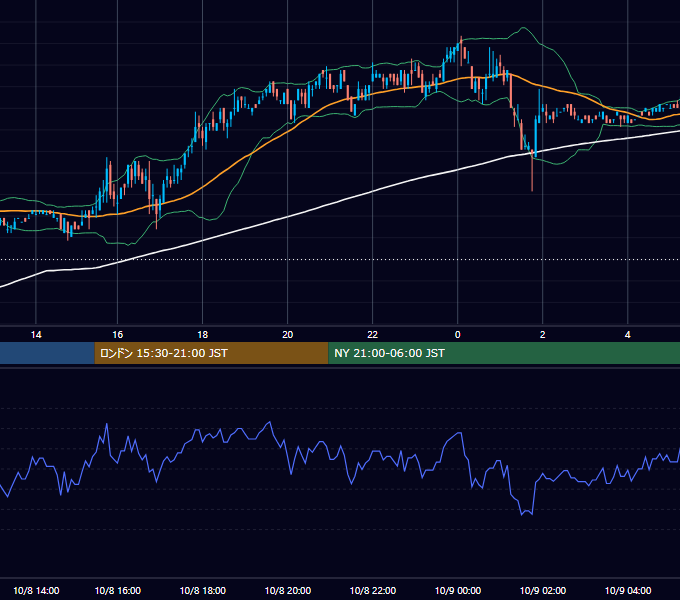The width and height of the screenshot is (680, 600).
Task: Click the 10/8 22:00 time label
Action: pos(373,590)
